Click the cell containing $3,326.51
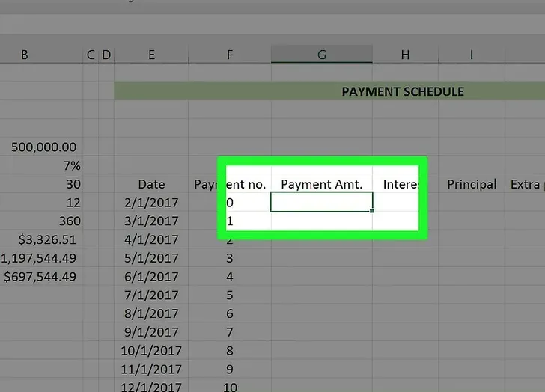This screenshot has width=545, height=392. point(41,239)
